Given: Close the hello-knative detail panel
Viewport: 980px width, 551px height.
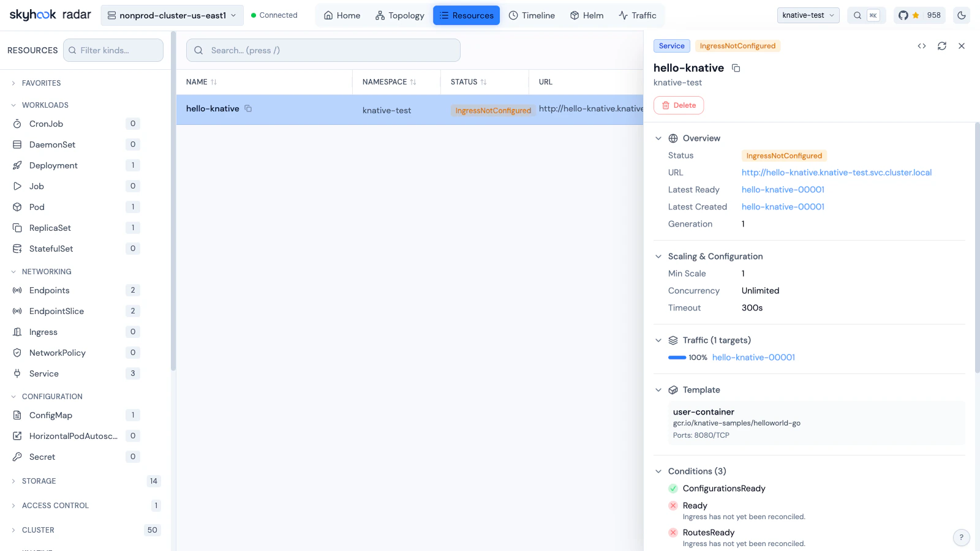Looking at the screenshot, I should pyautogui.click(x=962, y=46).
